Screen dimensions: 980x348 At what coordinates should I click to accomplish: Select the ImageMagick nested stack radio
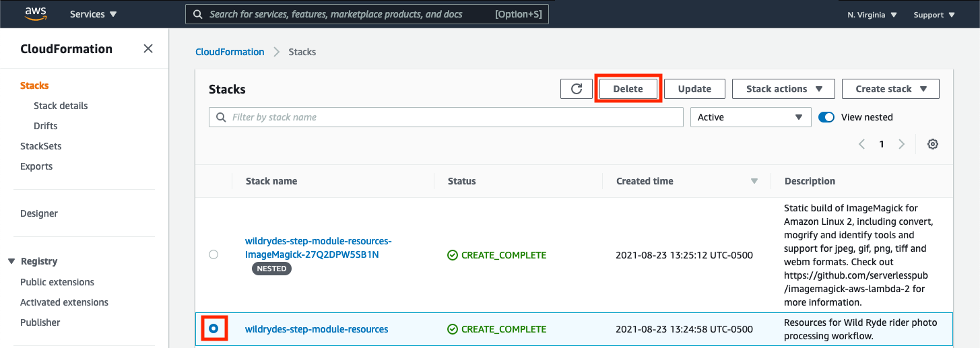point(214,254)
